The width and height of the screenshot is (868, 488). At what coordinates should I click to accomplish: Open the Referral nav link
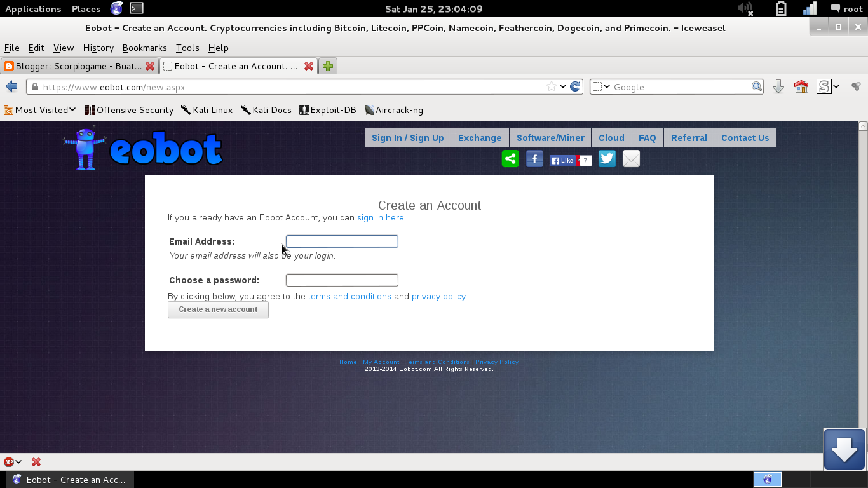689,138
